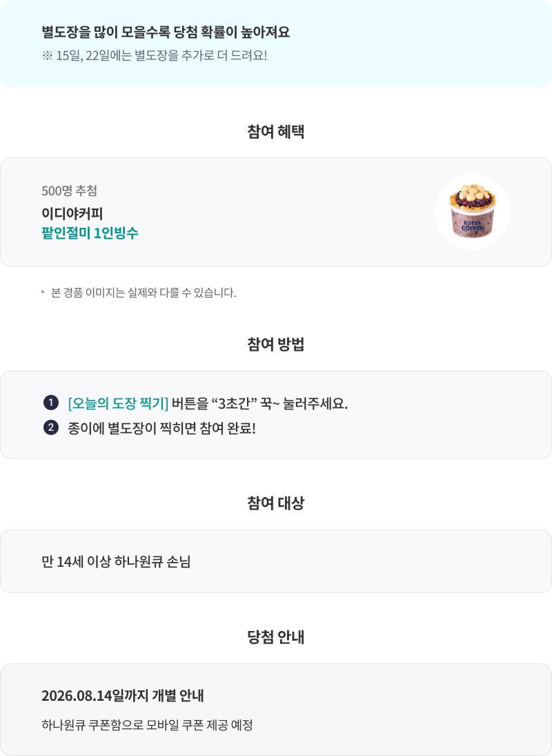Click the 500명 추첨 label
Screen dimensions: 552x756
tap(70, 191)
